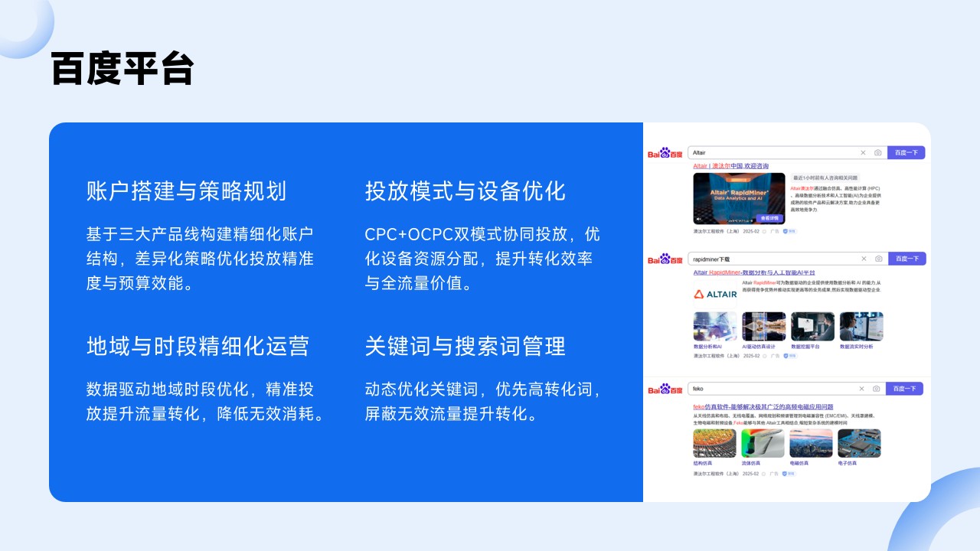Screen dimensions: 980x551
Task: Mute the Altair RapidMiner video via its speaker icon
Action: pyautogui.click(x=699, y=218)
